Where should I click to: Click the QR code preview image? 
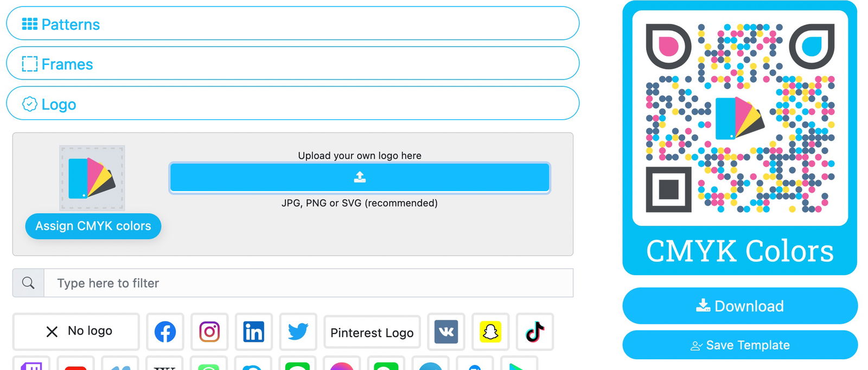pos(740,118)
